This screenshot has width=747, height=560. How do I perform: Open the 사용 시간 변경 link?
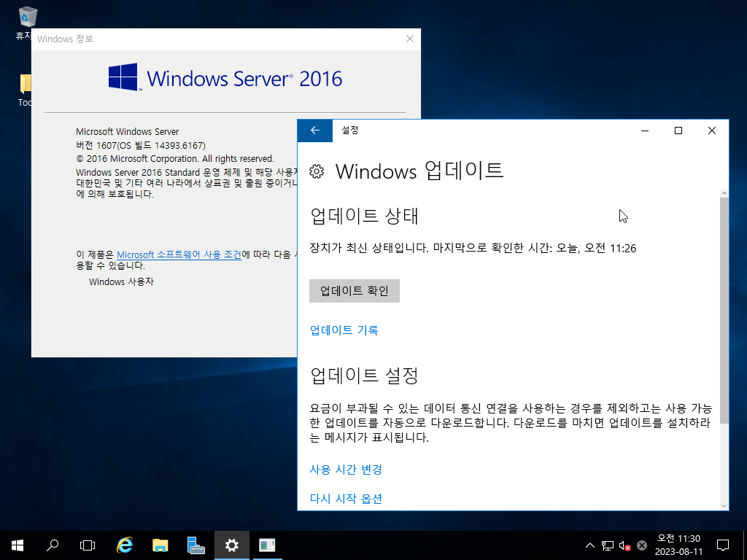pyautogui.click(x=345, y=470)
